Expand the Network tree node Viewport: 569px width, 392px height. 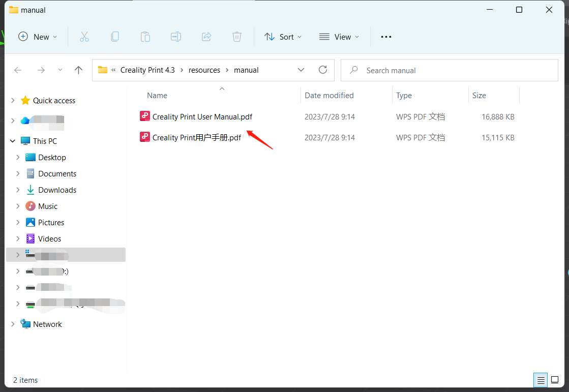click(13, 324)
